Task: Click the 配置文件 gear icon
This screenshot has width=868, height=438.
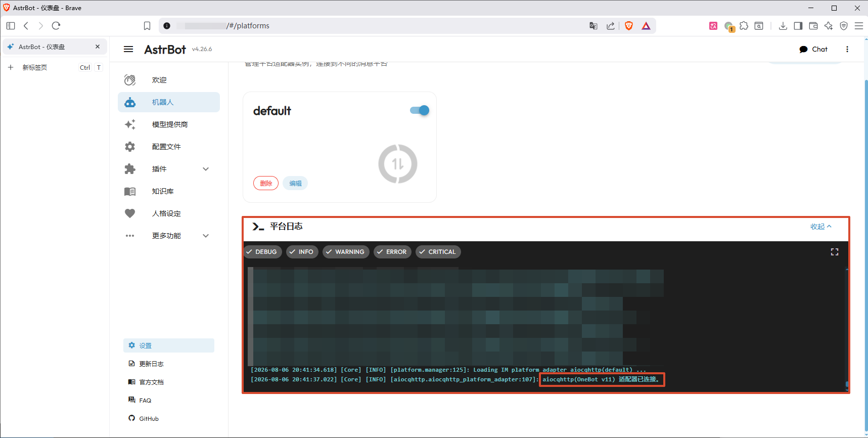Action: pos(130,147)
